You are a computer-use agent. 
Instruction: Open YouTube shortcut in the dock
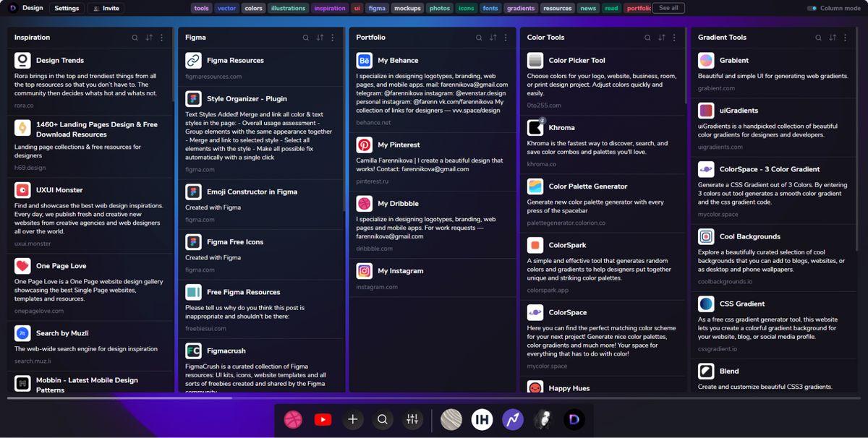(323, 419)
